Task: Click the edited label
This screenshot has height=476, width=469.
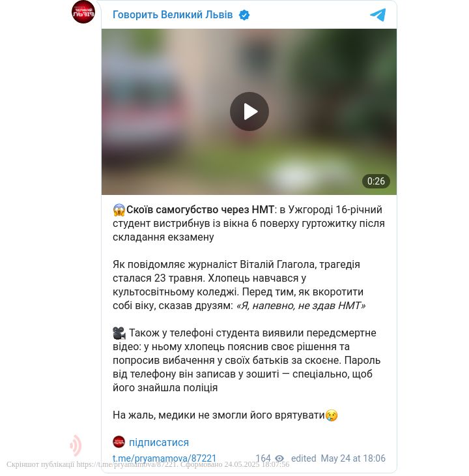Action: pyautogui.click(x=304, y=458)
